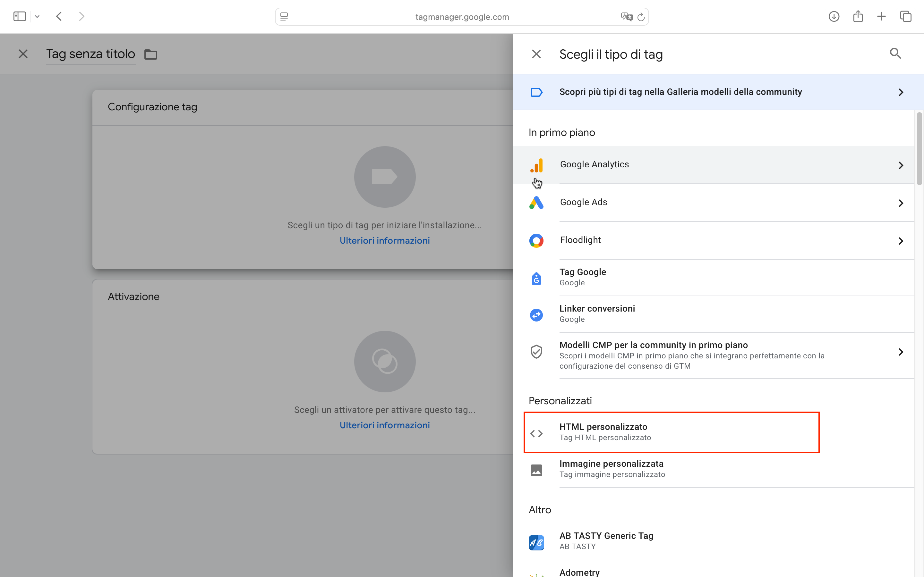Click the tag type list scrollbar
Screen dimensions: 924x577
tap(919, 149)
